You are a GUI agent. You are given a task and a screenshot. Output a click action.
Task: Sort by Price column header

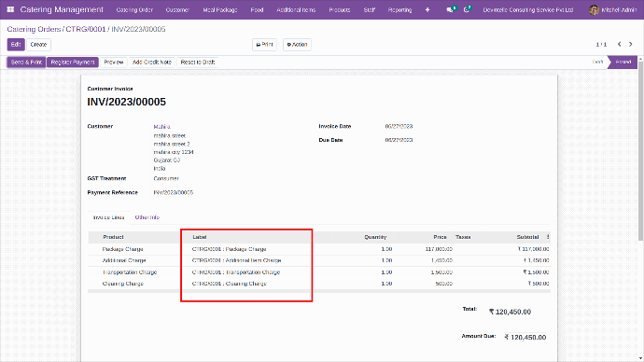point(440,237)
